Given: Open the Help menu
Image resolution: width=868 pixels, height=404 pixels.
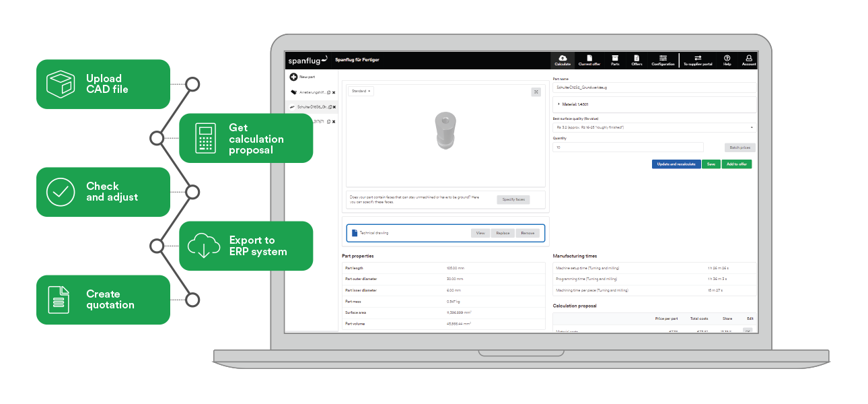Looking at the screenshot, I should [727, 61].
